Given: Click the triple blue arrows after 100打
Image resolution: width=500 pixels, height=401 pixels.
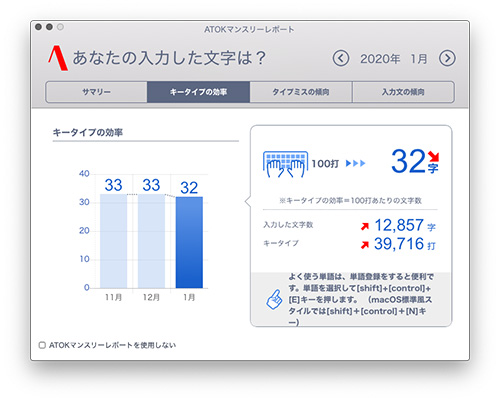Looking at the screenshot, I should [x=355, y=163].
